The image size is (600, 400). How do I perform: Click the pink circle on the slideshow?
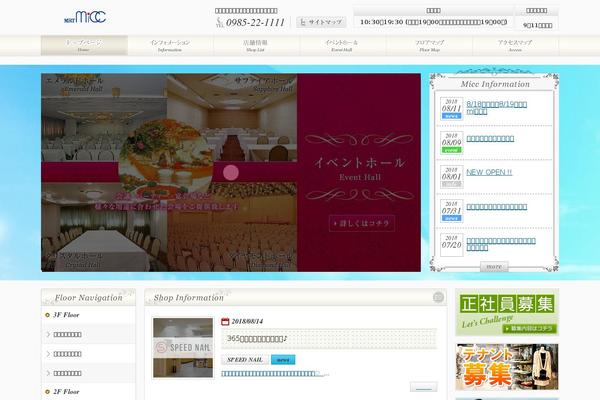(231, 173)
